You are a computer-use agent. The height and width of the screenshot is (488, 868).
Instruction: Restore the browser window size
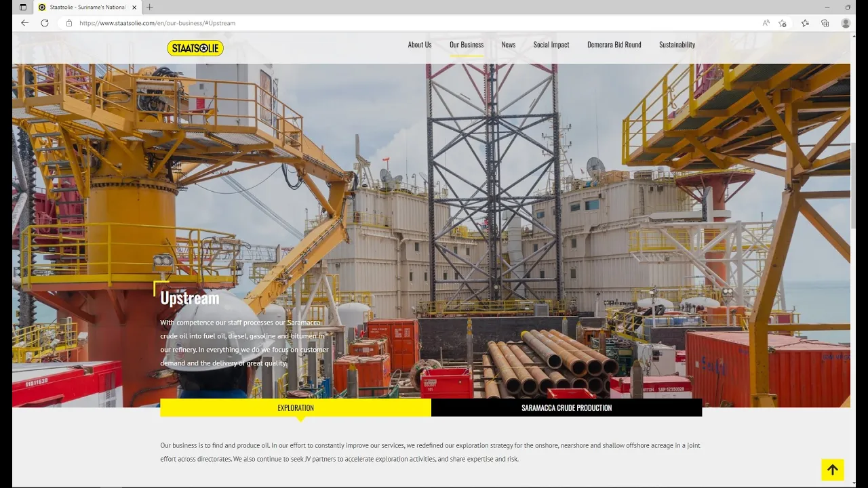(848, 7)
